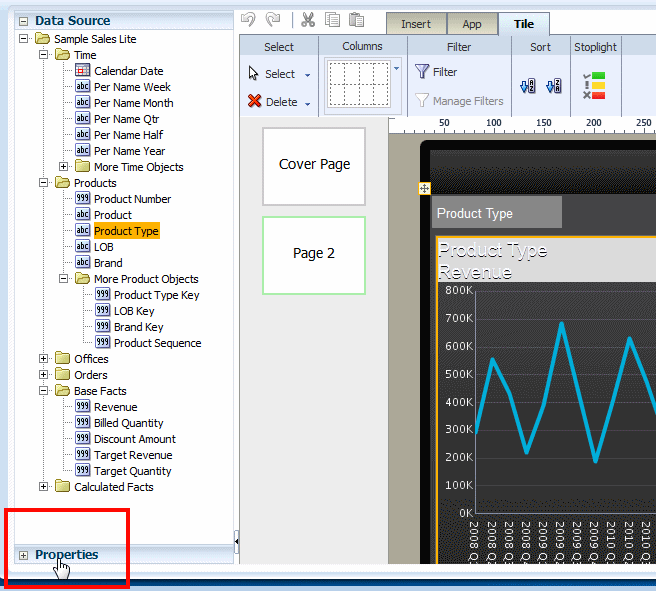Select the Page 2 thumbnail

[314, 256]
